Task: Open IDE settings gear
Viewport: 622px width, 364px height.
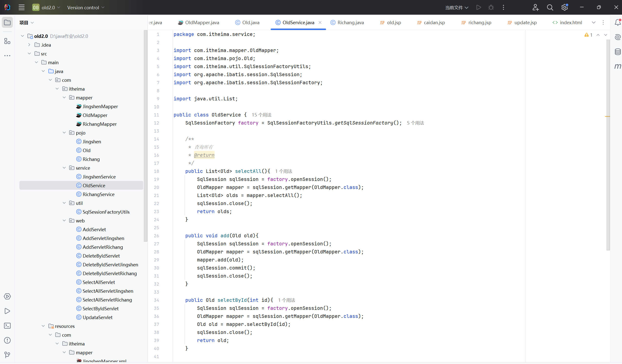Action: click(564, 7)
